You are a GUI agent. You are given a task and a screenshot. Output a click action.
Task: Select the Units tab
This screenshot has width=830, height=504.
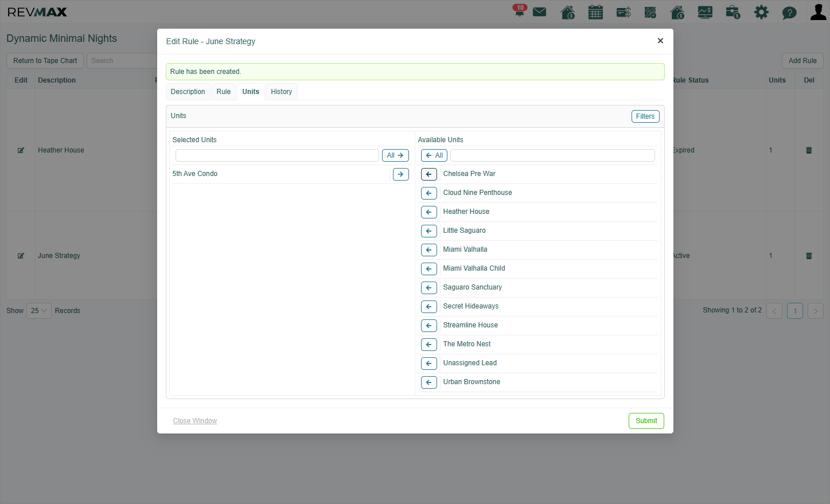coord(251,92)
